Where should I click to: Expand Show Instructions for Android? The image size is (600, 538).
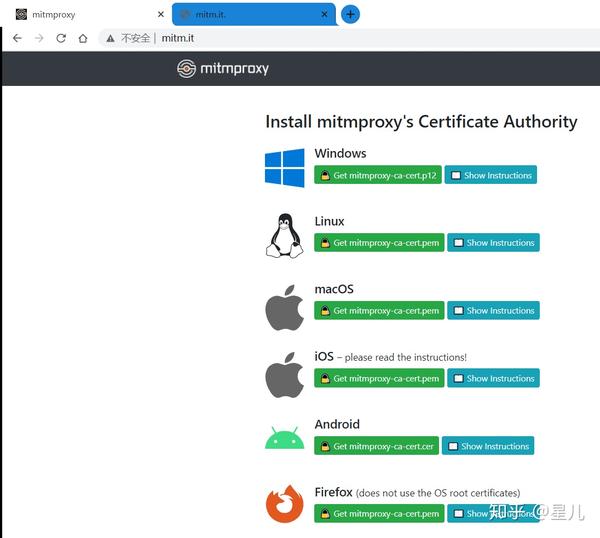pyautogui.click(x=487, y=446)
